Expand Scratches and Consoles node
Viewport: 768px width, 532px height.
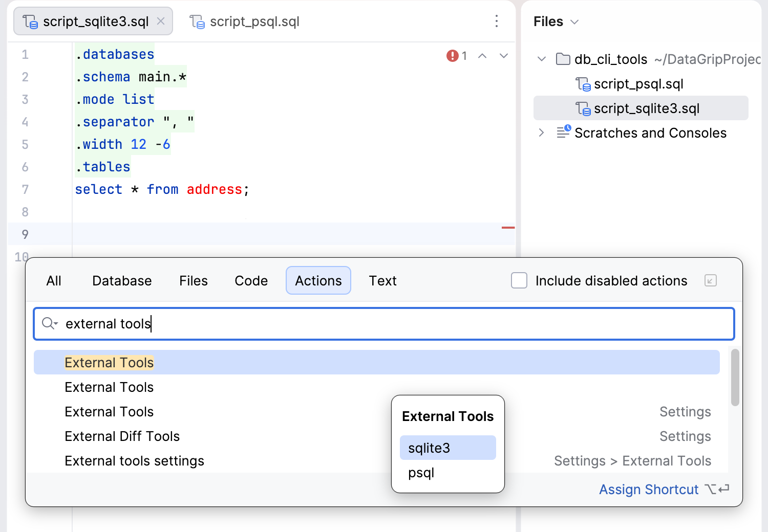542,132
